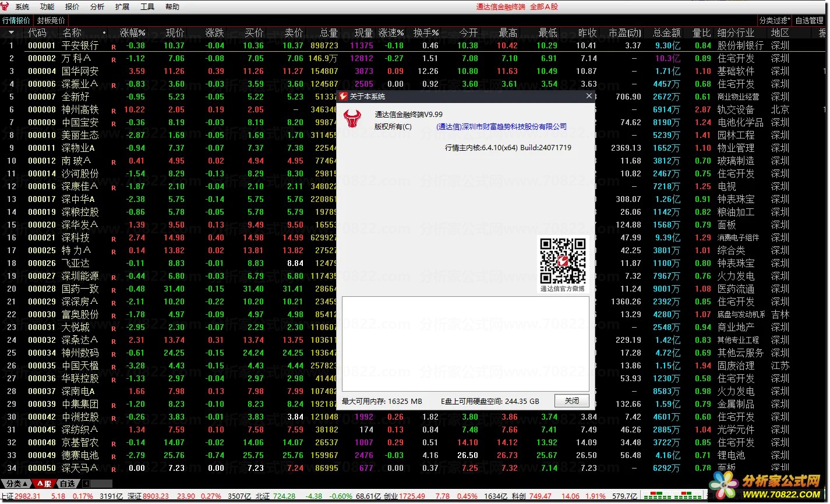This screenshot has height=504, width=830.
Task: Select the A股 tab at bottom
Action: pos(44,484)
